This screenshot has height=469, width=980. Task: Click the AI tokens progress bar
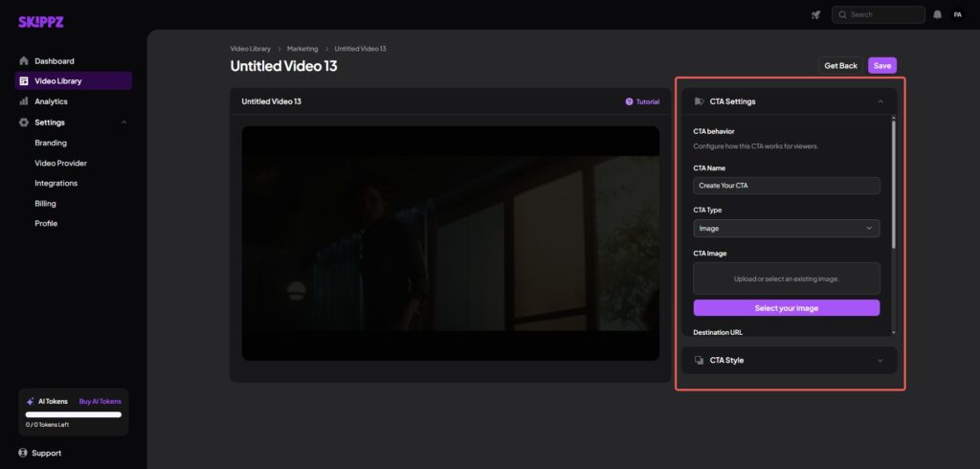click(x=73, y=414)
